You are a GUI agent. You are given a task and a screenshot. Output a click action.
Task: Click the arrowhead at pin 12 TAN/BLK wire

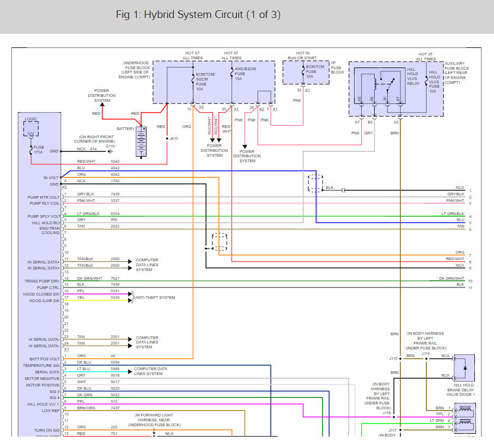pyautogui.click(x=130, y=268)
